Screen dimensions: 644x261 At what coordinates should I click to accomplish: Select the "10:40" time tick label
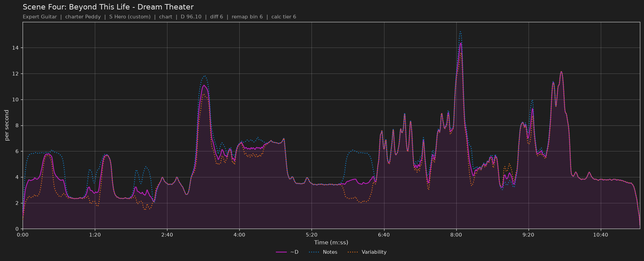click(600, 235)
